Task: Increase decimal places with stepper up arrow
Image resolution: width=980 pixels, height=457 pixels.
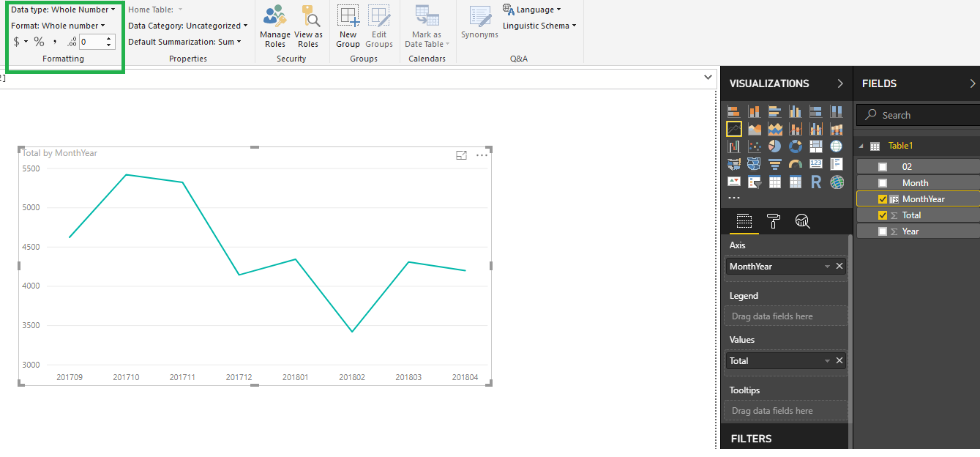Action: [x=109, y=39]
